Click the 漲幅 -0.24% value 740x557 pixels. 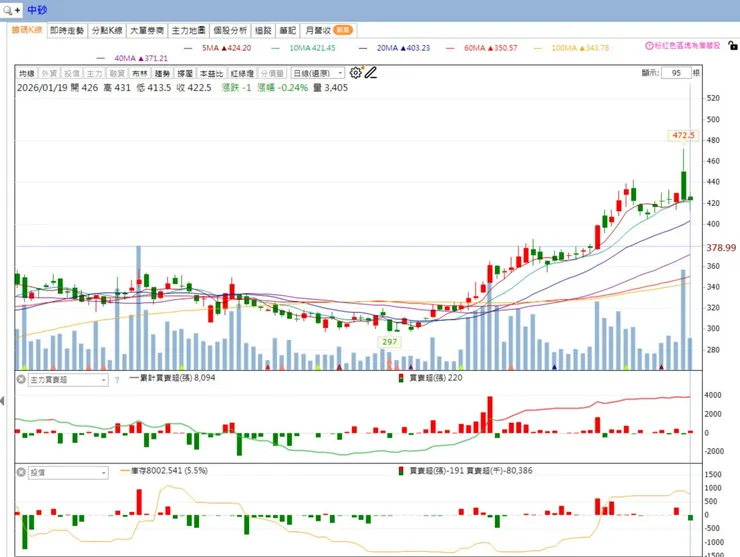282,88
